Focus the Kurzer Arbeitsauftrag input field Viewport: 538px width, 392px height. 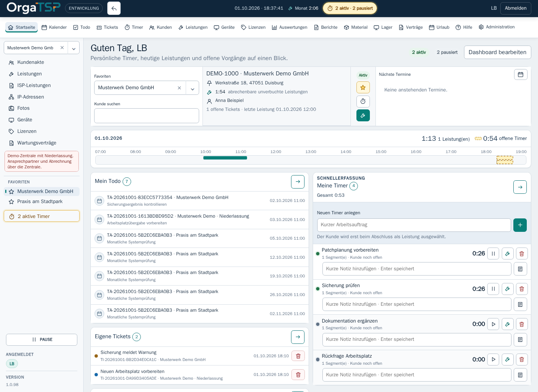pos(414,225)
